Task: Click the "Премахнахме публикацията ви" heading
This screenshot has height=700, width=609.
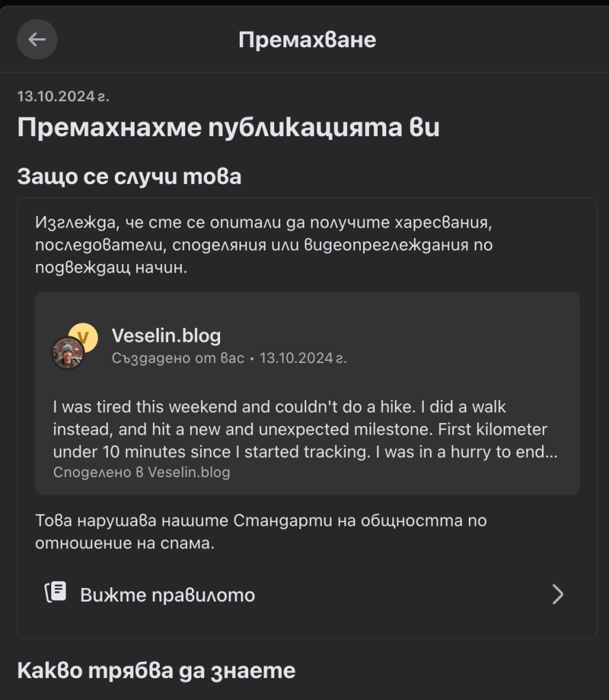Action: pyautogui.click(x=228, y=129)
